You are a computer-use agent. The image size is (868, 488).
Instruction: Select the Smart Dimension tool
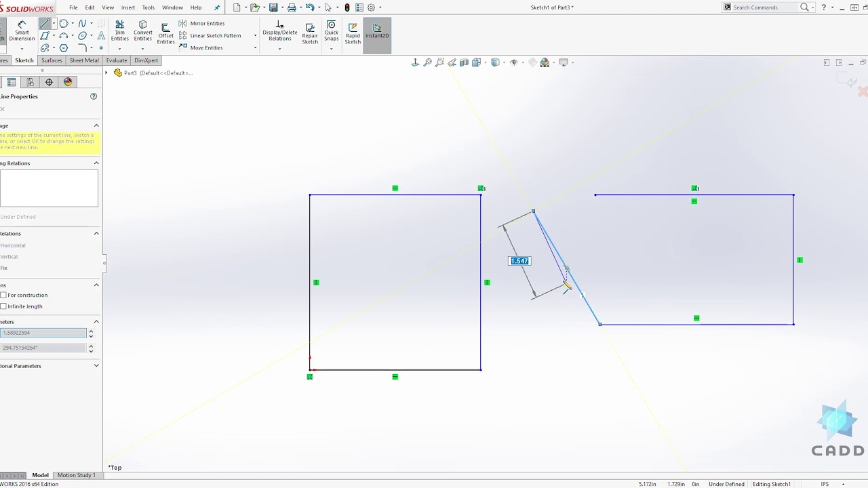[22, 31]
